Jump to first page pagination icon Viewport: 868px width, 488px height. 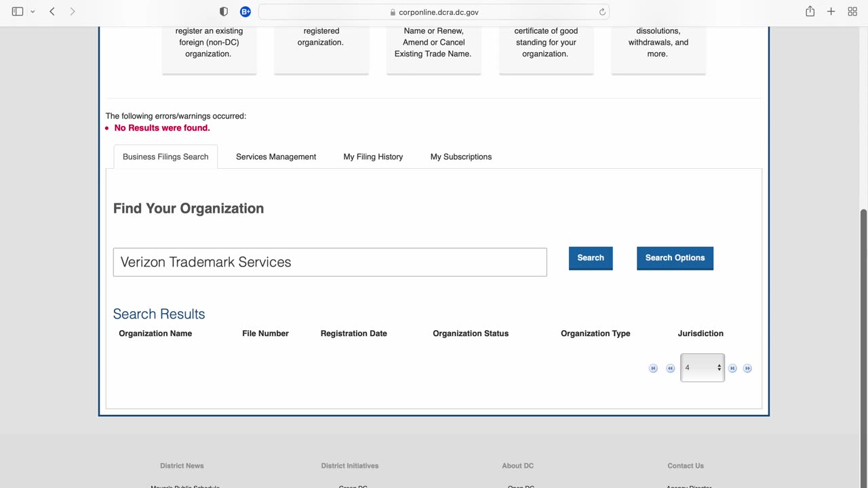[653, 368]
